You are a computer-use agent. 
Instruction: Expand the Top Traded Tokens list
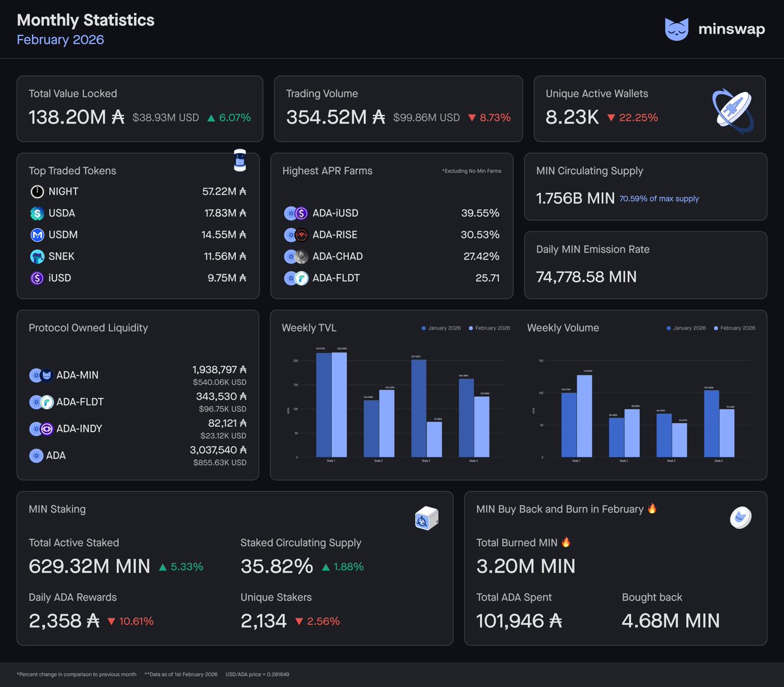72,171
